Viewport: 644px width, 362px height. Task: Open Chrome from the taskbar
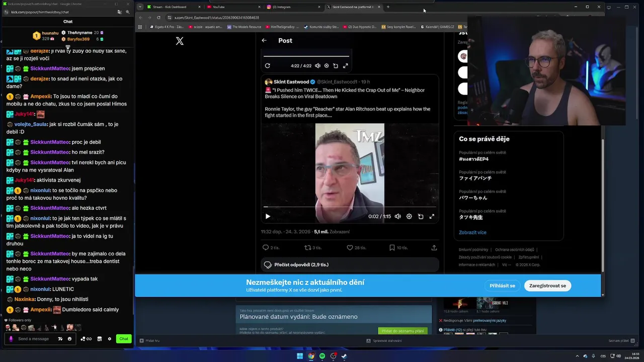[311, 356]
